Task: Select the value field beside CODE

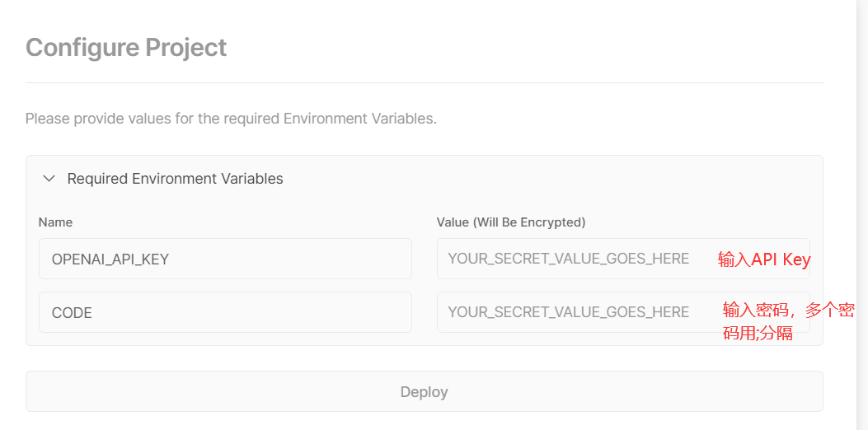Action: [623, 312]
